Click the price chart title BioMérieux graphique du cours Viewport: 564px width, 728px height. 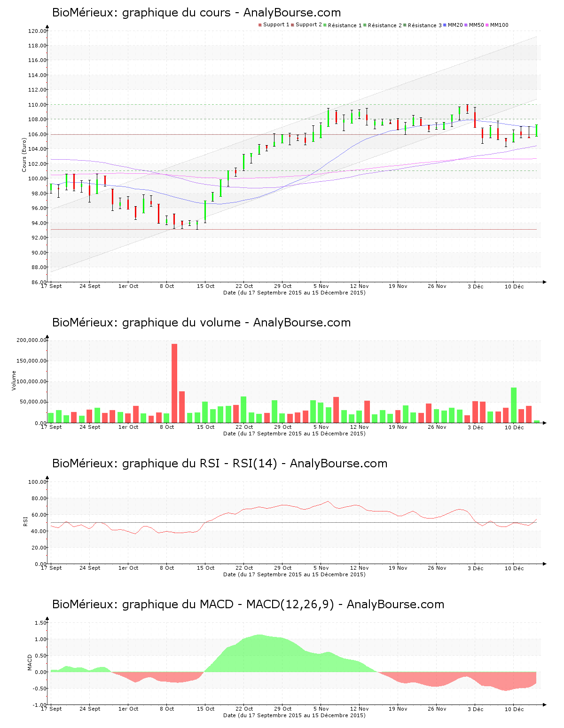[196, 13]
